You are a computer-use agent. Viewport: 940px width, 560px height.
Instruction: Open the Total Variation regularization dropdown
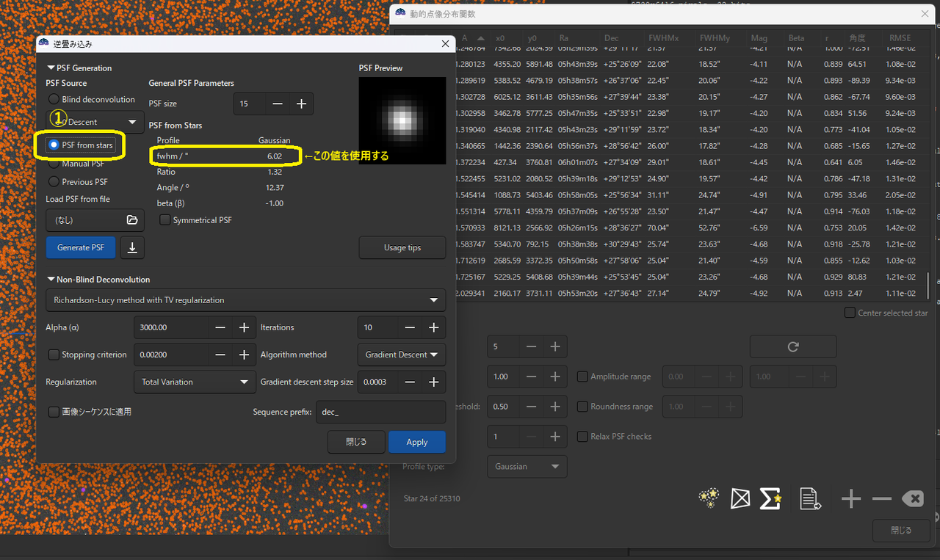click(195, 382)
